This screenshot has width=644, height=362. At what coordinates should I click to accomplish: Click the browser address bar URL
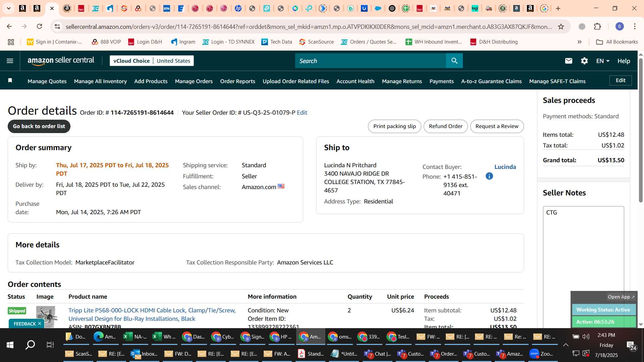coord(309,26)
